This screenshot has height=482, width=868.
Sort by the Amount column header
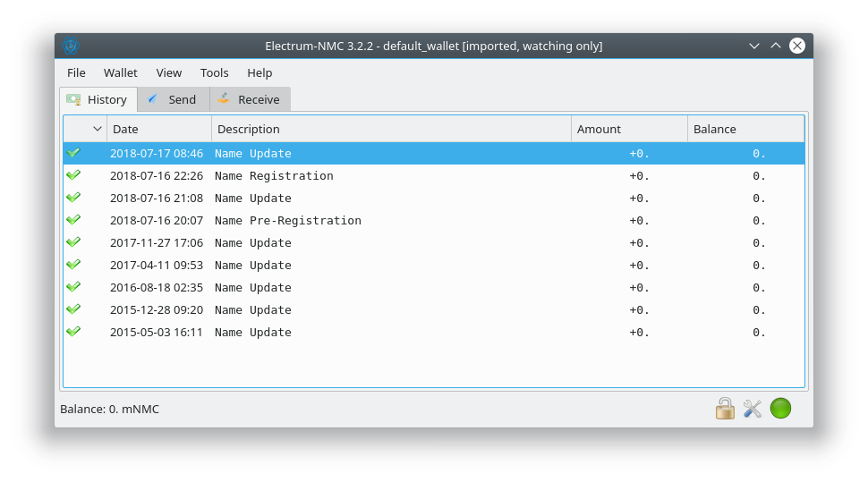(x=629, y=129)
